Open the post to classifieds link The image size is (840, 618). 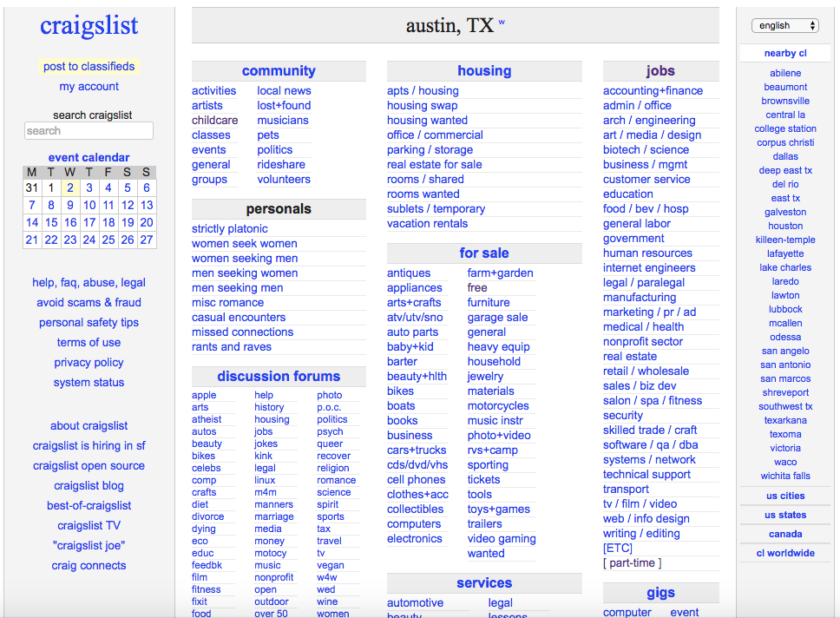point(89,67)
